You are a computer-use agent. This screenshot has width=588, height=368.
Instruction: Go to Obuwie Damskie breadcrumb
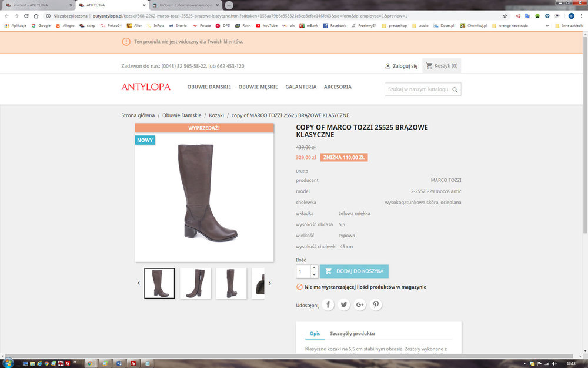pyautogui.click(x=182, y=115)
